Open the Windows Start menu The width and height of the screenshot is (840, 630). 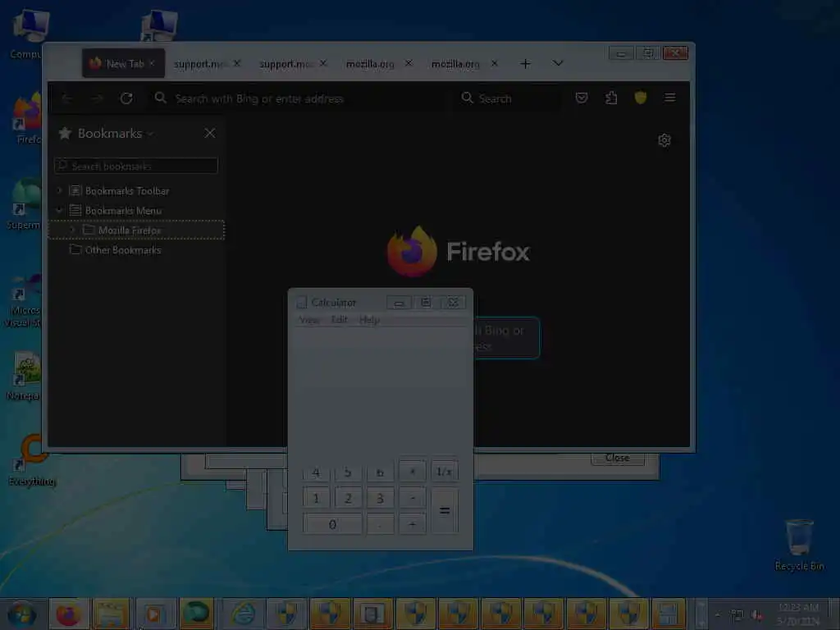pos(21,614)
